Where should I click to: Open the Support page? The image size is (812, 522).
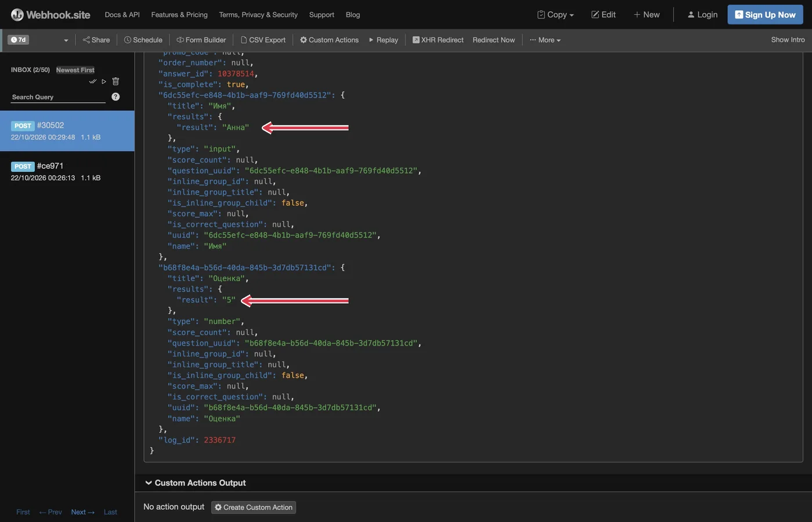[x=322, y=15]
